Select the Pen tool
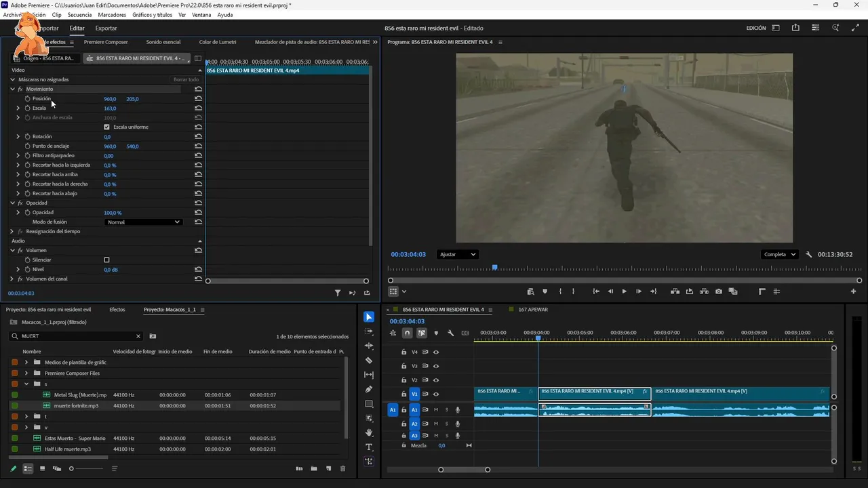Screen dimensions: 868x488 (x=369, y=390)
